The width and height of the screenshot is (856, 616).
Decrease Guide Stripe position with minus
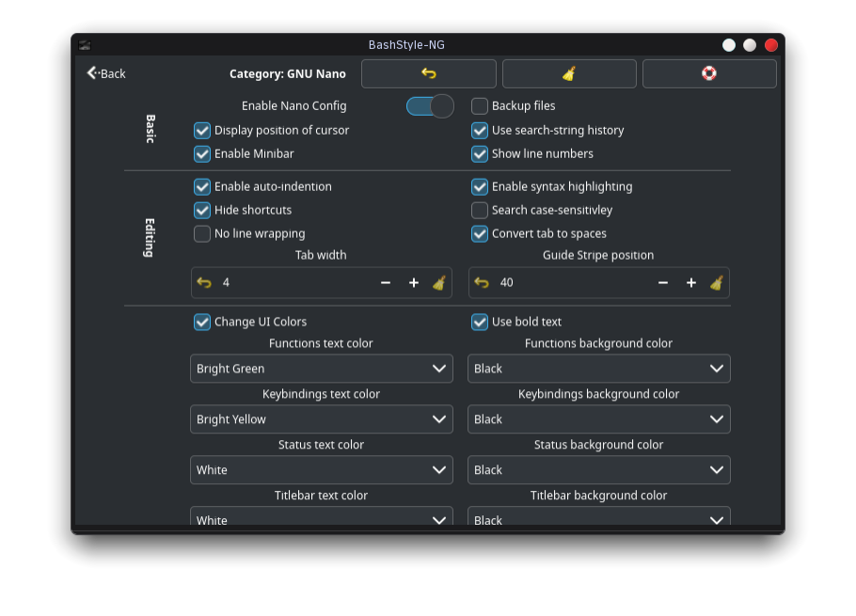663,283
